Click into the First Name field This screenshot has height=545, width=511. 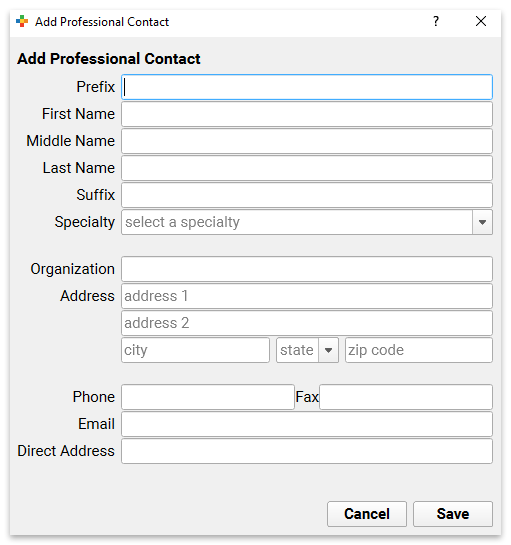(307, 114)
